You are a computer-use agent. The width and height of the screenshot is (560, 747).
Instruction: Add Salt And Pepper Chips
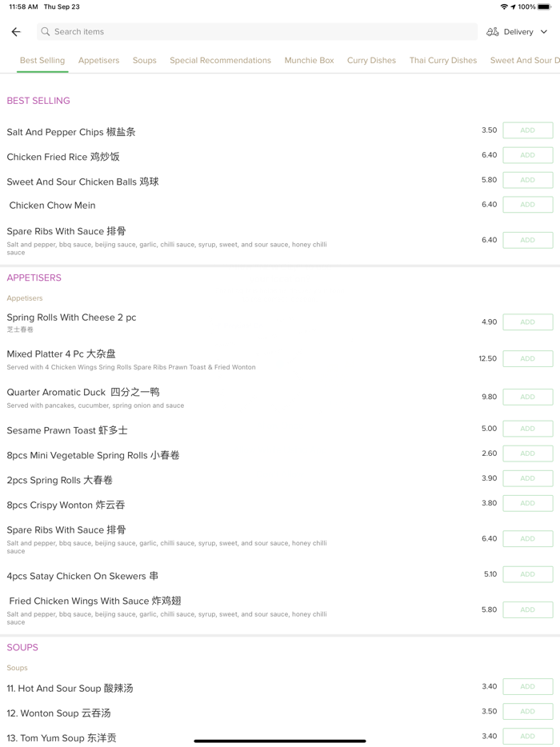527,130
